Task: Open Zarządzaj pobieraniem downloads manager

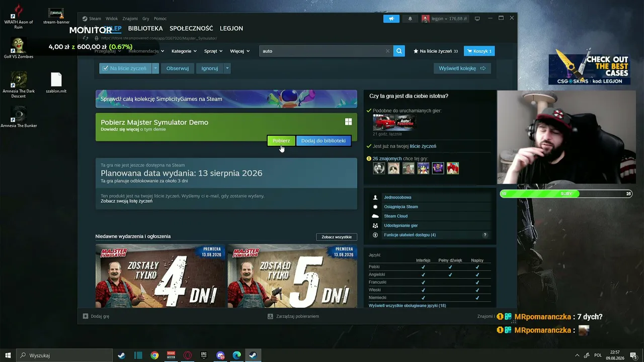Action: 294,316
